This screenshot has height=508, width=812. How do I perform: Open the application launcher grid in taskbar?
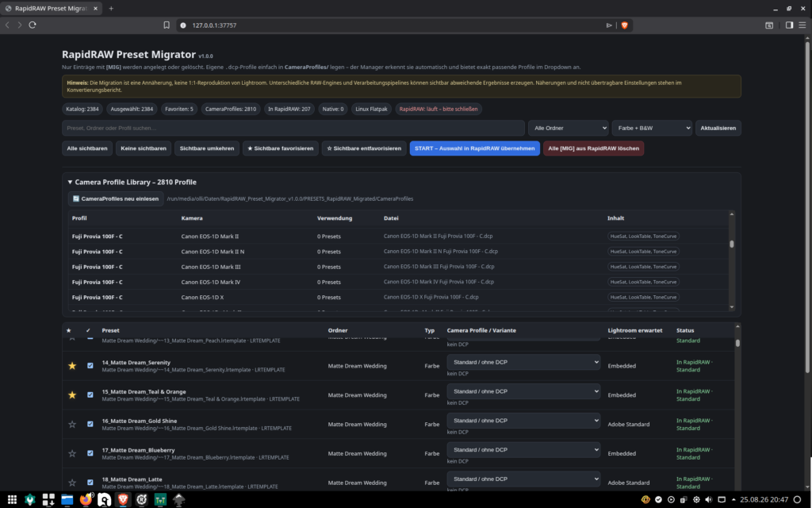click(x=12, y=500)
